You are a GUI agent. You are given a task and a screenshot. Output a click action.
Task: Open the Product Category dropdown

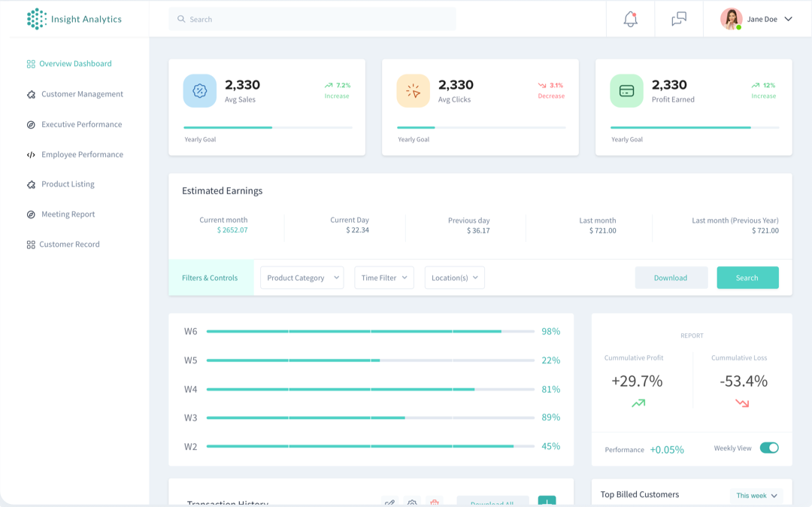pos(301,277)
